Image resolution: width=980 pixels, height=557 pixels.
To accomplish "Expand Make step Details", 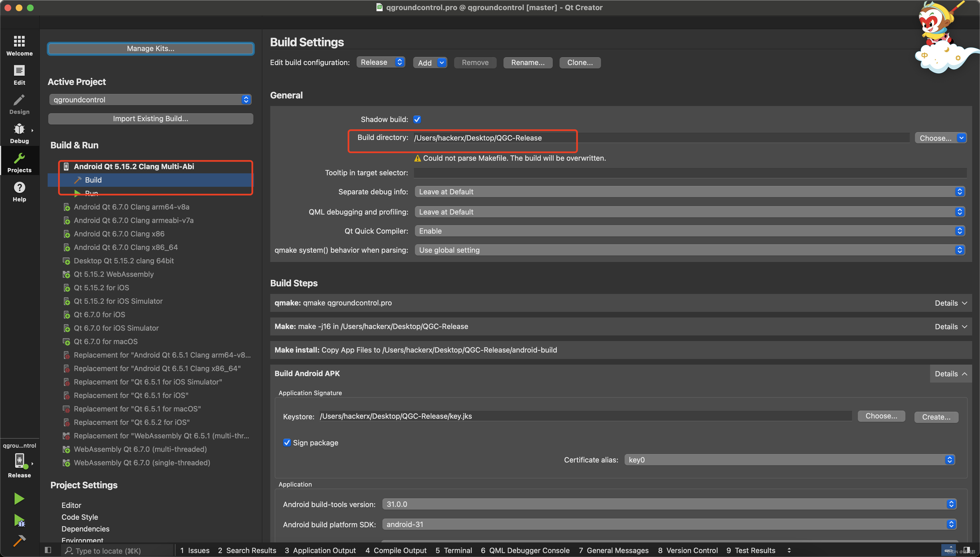I will click(951, 327).
